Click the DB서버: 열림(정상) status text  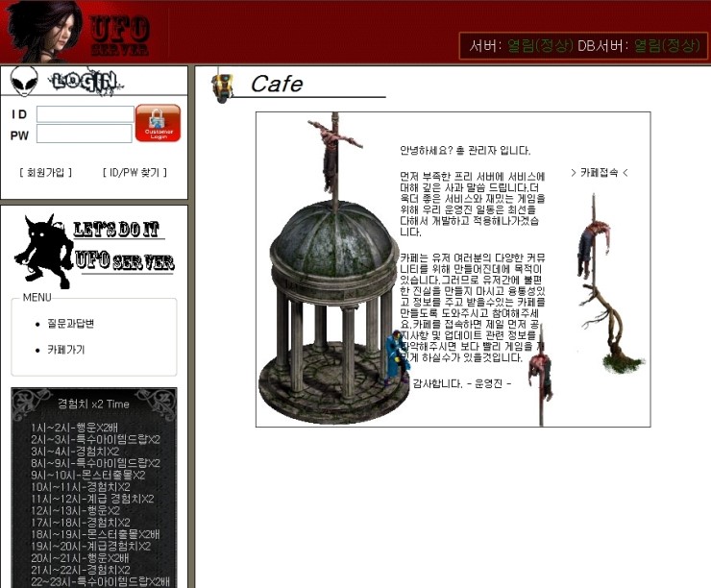pos(638,45)
